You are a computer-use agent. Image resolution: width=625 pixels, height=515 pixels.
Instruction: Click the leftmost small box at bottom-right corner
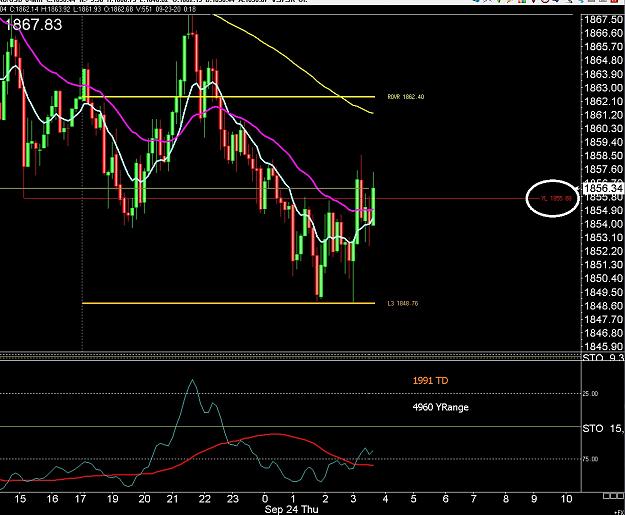606,496
